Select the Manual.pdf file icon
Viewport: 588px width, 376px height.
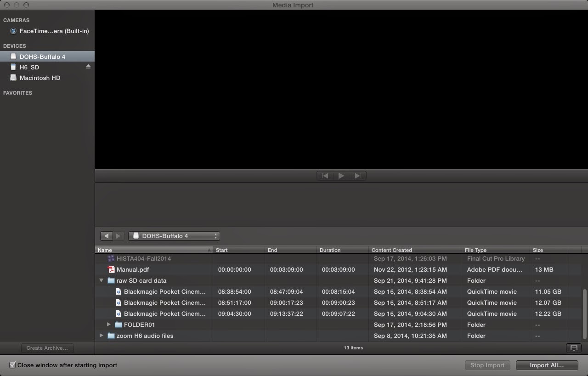coord(111,269)
